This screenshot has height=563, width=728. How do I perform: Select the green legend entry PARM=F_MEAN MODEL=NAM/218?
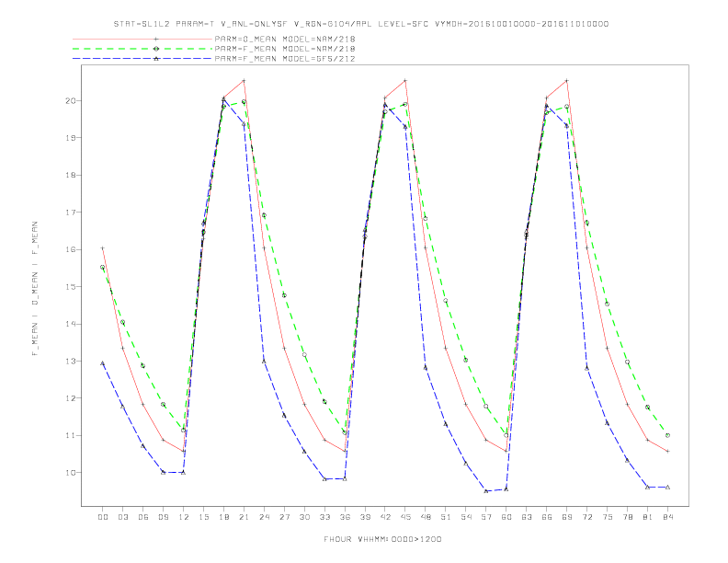pyautogui.click(x=285, y=49)
